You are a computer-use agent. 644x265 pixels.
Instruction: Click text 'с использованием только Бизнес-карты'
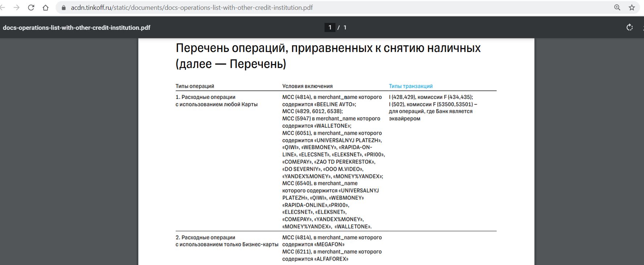pos(227,244)
